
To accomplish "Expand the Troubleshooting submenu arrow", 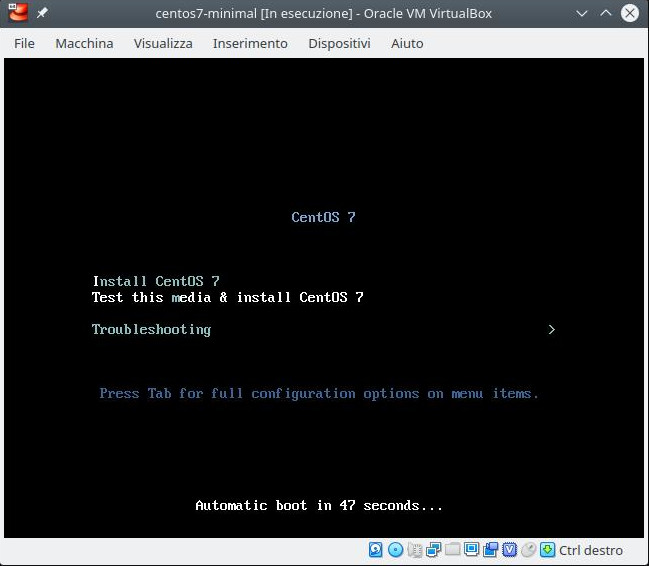I will pos(551,329).
